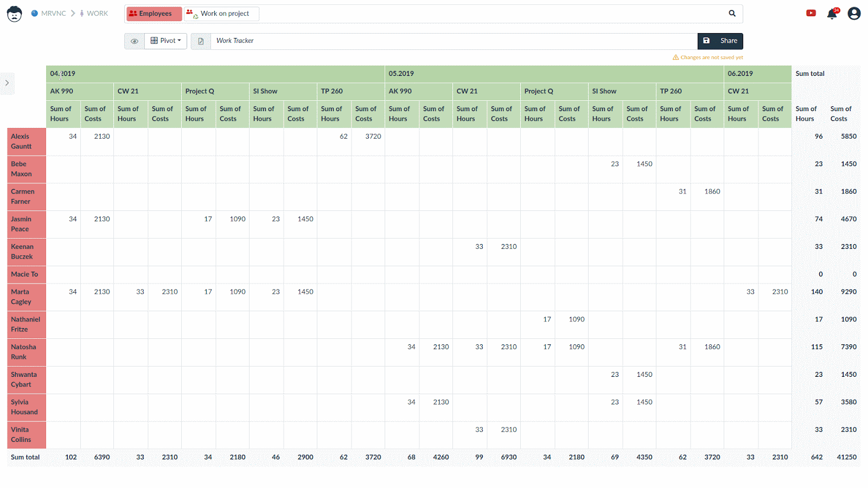Viewport: 868px width, 488px height.
Task: Select the Alexis Gauntt row header
Action: pos(27,142)
